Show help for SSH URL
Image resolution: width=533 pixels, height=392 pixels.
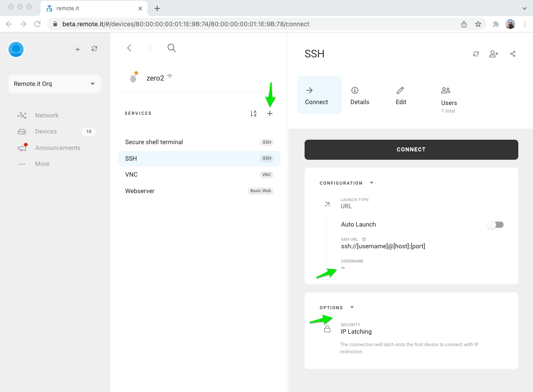click(364, 239)
